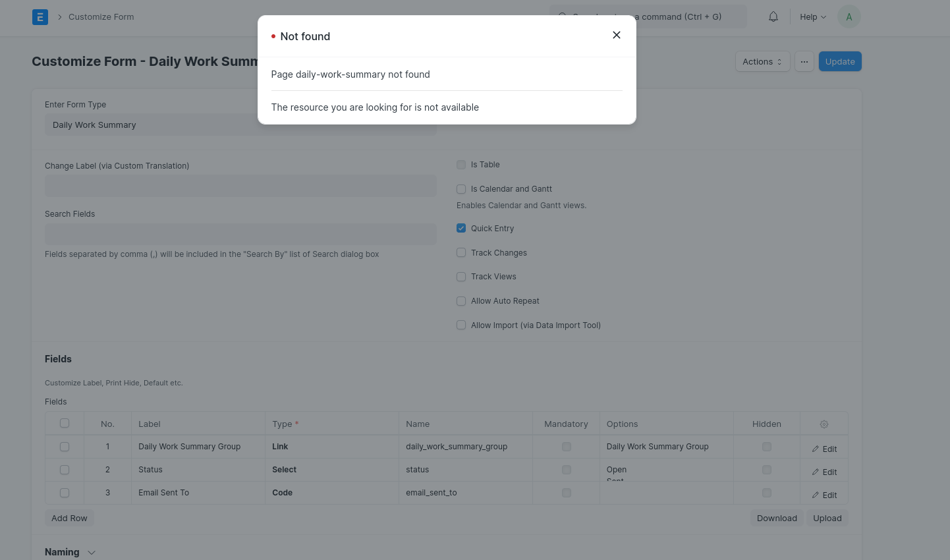Click the email_sent_to name cell
Image resolution: width=950 pixels, height=560 pixels.
tap(466, 493)
